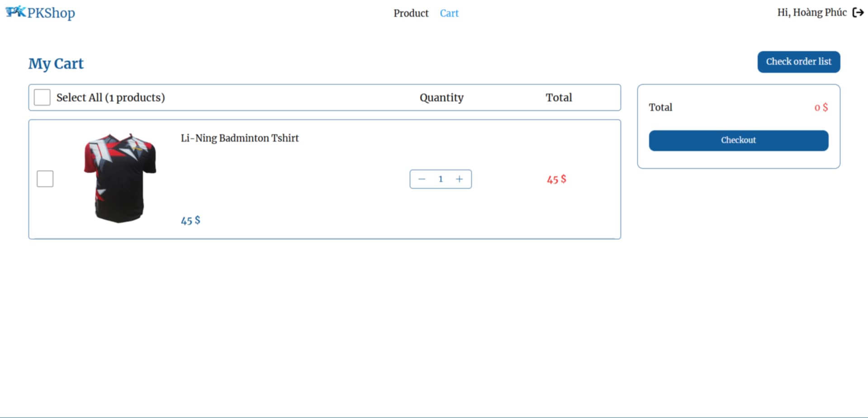Enable the Select All checkbox

click(42, 97)
